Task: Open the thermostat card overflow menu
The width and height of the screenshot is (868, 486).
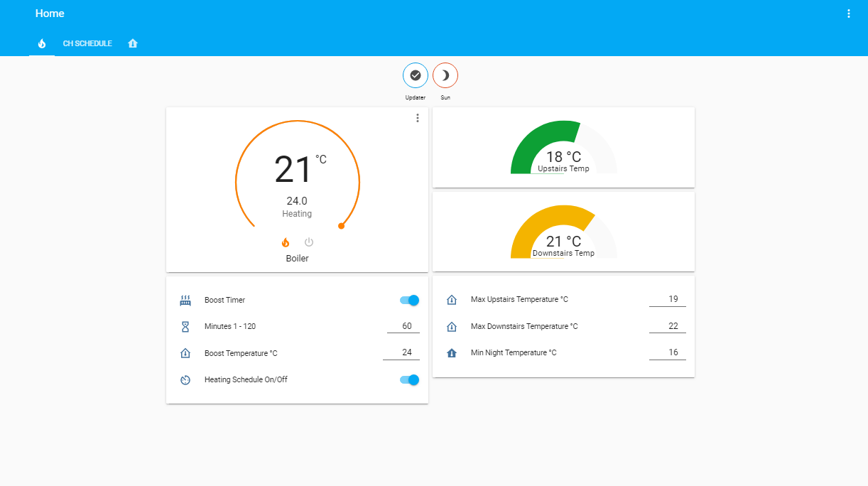Action: (418, 118)
